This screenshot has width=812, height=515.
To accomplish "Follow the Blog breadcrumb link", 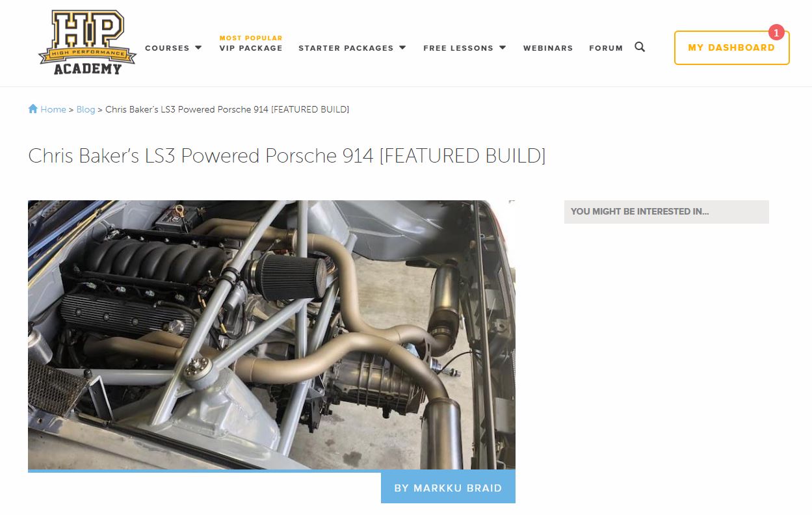I will pyautogui.click(x=86, y=109).
